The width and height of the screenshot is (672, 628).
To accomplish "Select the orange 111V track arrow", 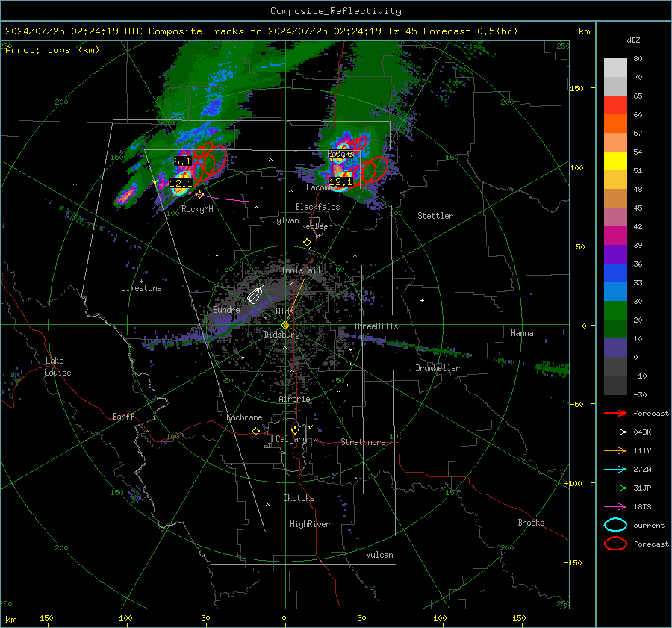I will click(x=615, y=450).
